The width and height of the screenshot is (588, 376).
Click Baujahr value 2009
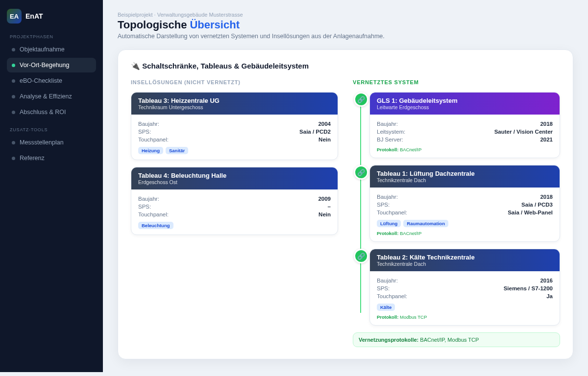point(324,199)
